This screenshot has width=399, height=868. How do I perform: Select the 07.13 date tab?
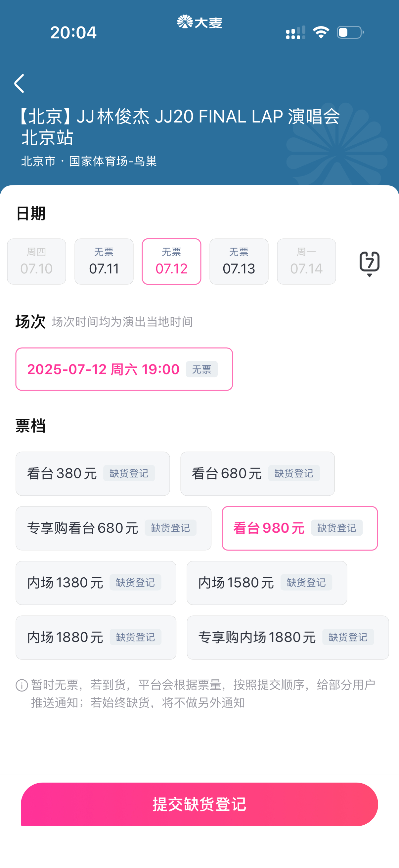239,262
